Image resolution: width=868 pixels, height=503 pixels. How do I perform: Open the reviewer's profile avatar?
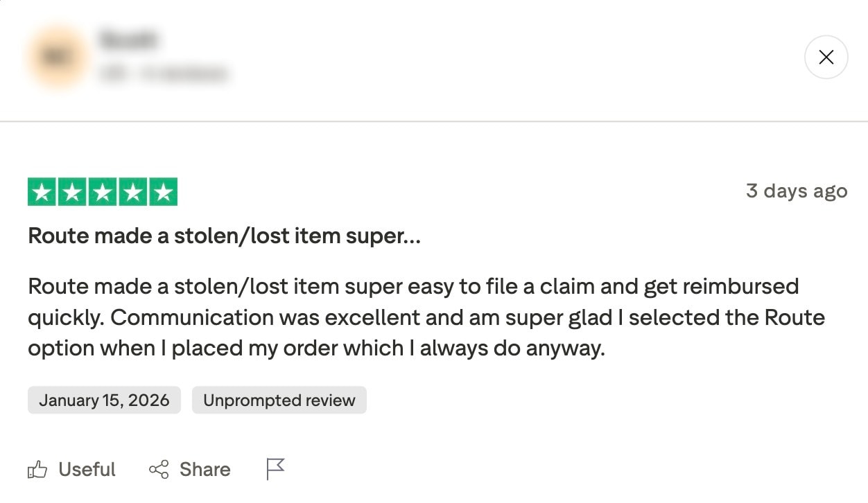point(55,57)
